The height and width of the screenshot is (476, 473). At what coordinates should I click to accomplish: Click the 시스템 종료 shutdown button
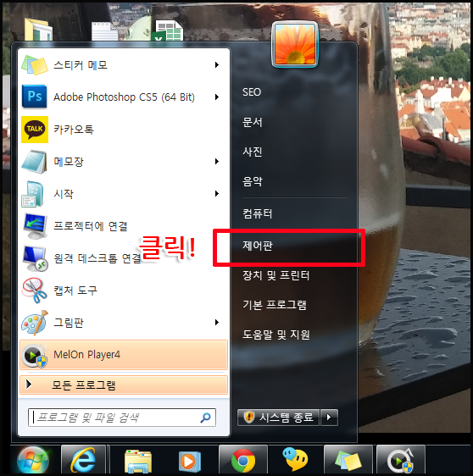click(278, 418)
